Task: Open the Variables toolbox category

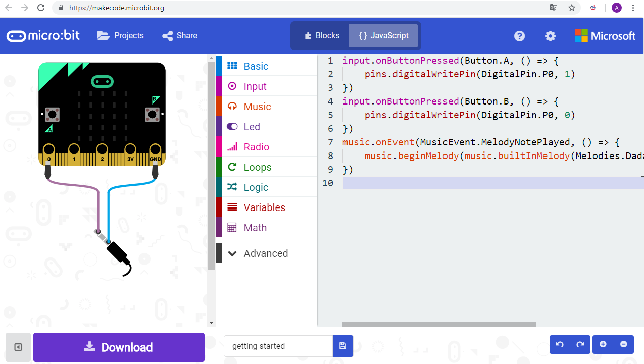Action: coord(267,207)
